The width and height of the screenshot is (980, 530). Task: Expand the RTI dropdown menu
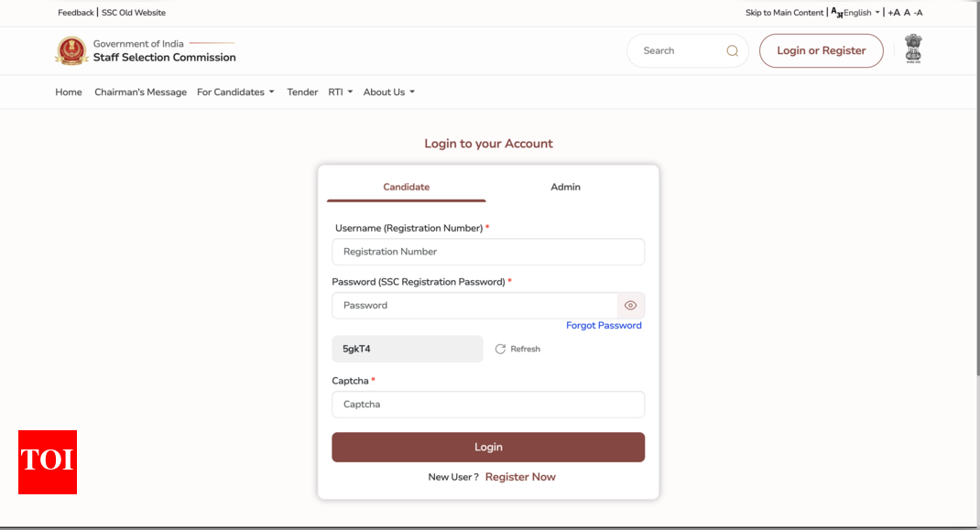tap(340, 92)
